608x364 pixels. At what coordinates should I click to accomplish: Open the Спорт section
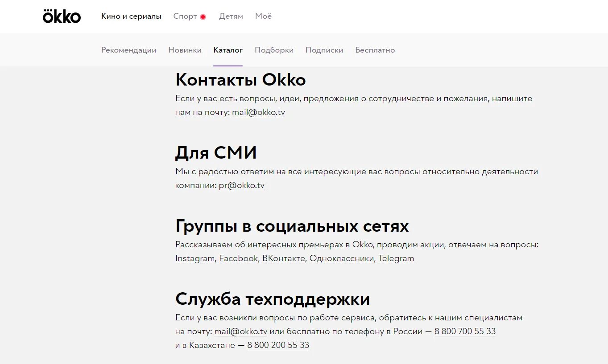click(x=185, y=16)
